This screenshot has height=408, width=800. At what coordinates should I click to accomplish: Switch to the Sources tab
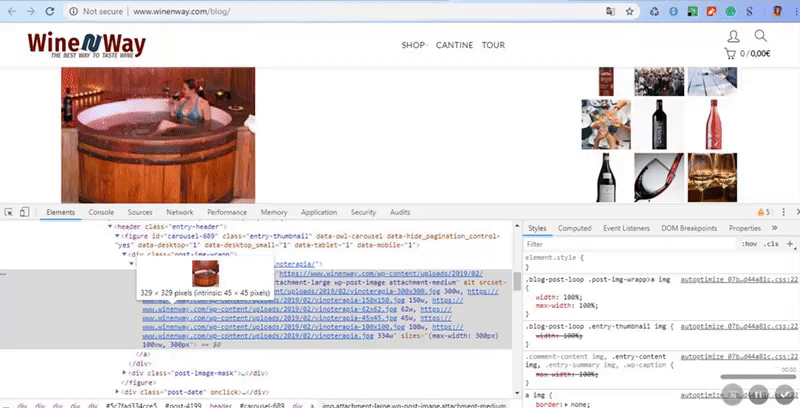[140, 212]
